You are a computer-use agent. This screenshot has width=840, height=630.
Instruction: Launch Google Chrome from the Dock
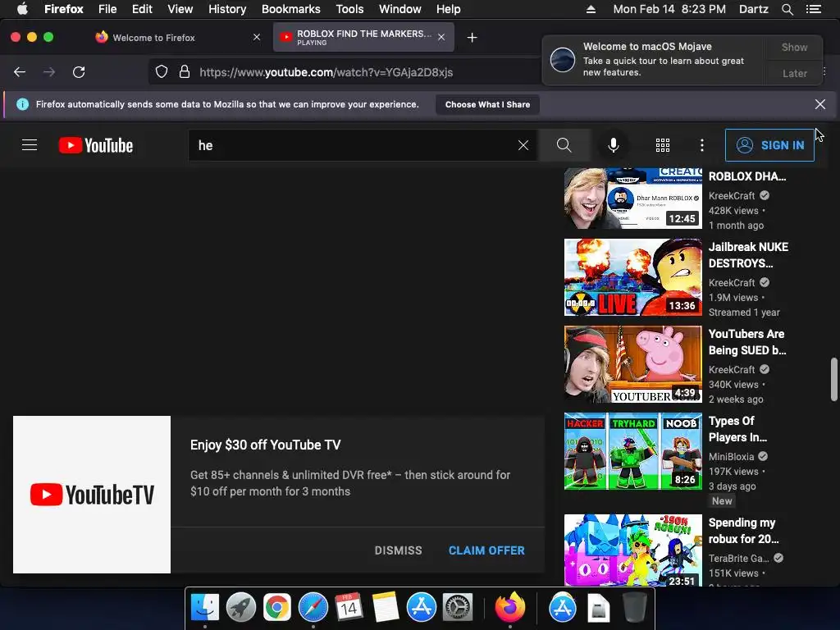click(x=277, y=607)
